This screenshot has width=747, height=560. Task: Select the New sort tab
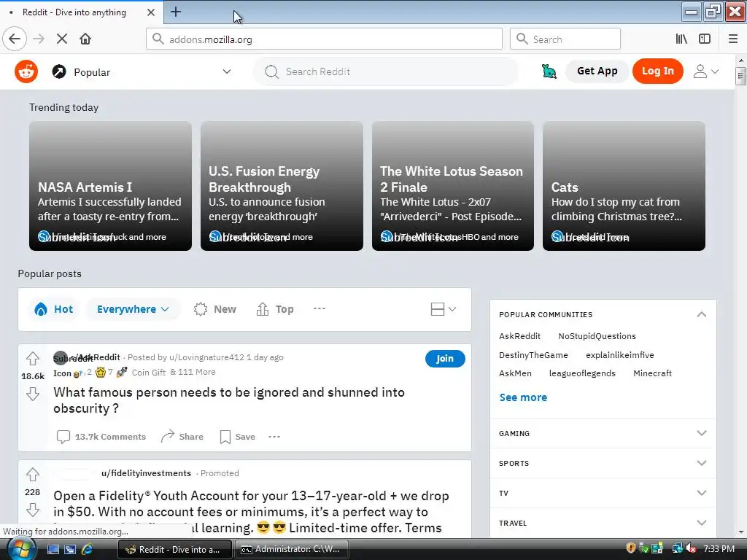click(215, 309)
